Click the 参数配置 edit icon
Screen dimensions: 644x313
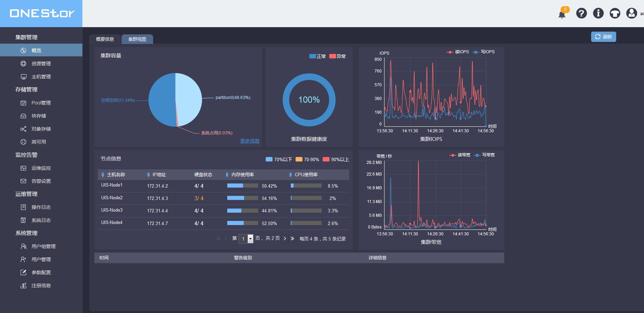click(x=23, y=272)
